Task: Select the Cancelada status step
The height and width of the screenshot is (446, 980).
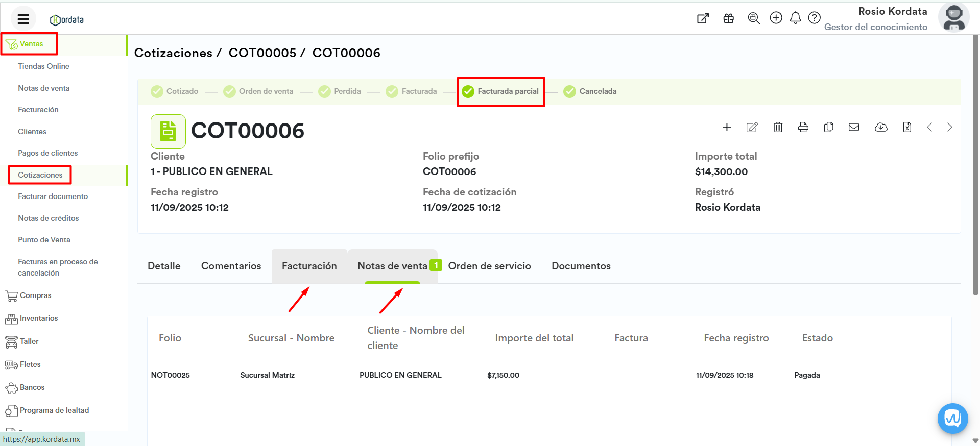Action: click(x=590, y=91)
